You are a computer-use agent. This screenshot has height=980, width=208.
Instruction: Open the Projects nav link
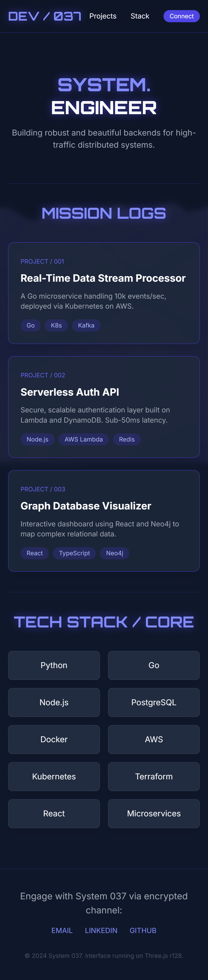click(103, 16)
